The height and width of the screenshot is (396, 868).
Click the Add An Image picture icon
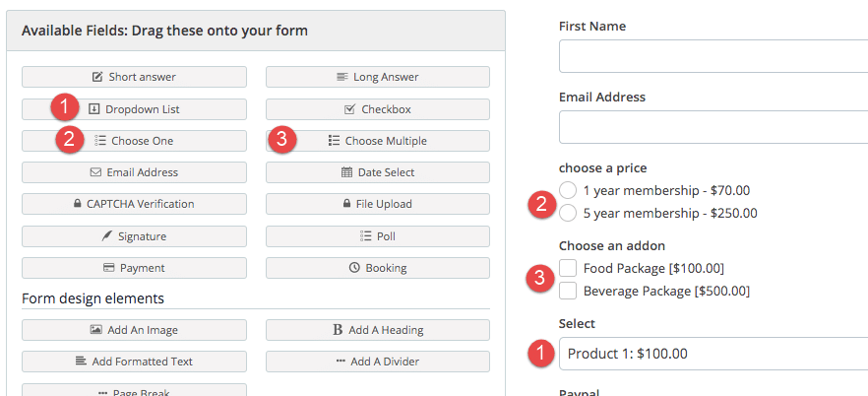point(95,330)
